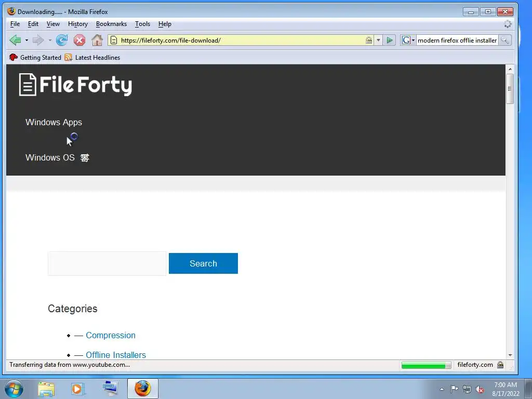Click the blue Search button
532x399 pixels.
point(203,263)
